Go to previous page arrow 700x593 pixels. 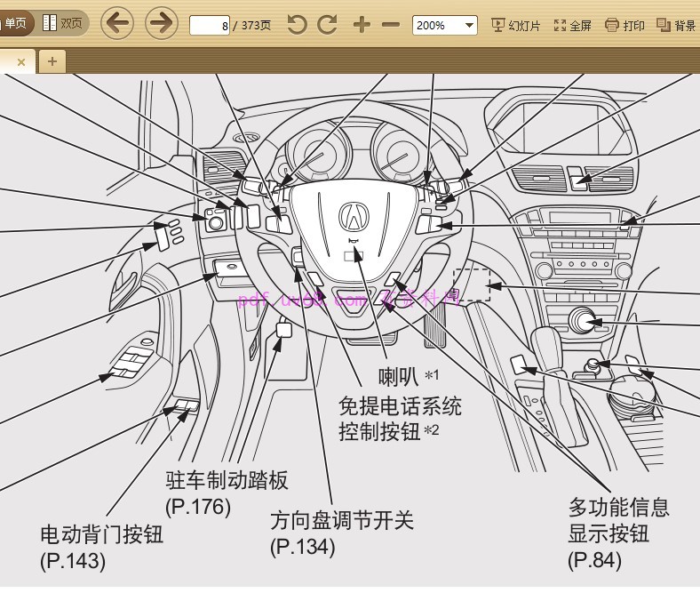click(x=117, y=24)
